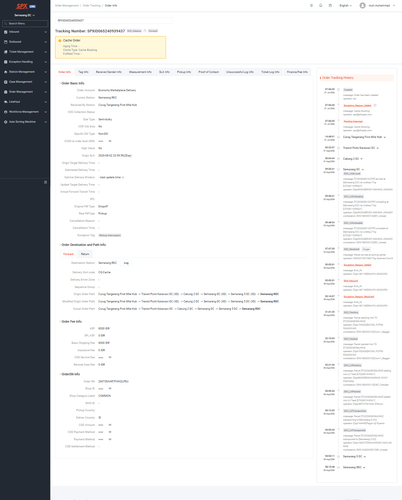Select the Return path tab
402x500 pixels.
pyautogui.click(x=85, y=254)
